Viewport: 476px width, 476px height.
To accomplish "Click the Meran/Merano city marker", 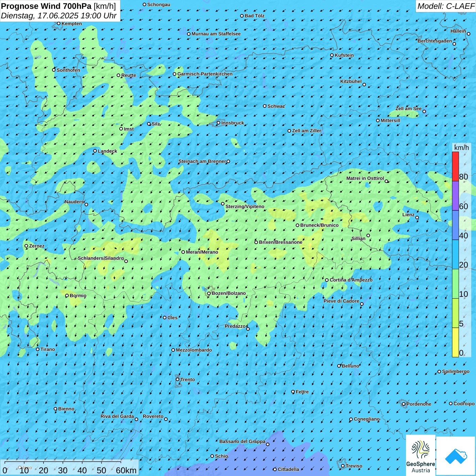I will [183, 252].
